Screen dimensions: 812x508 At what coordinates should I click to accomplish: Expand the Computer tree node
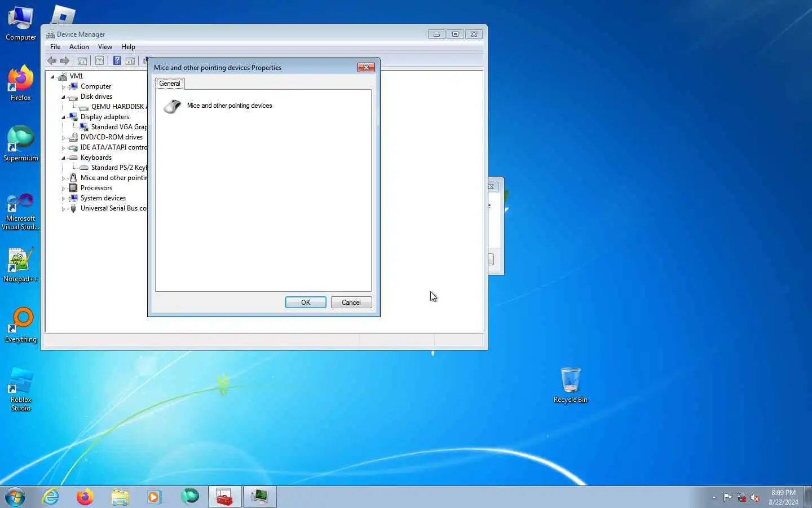coord(63,87)
